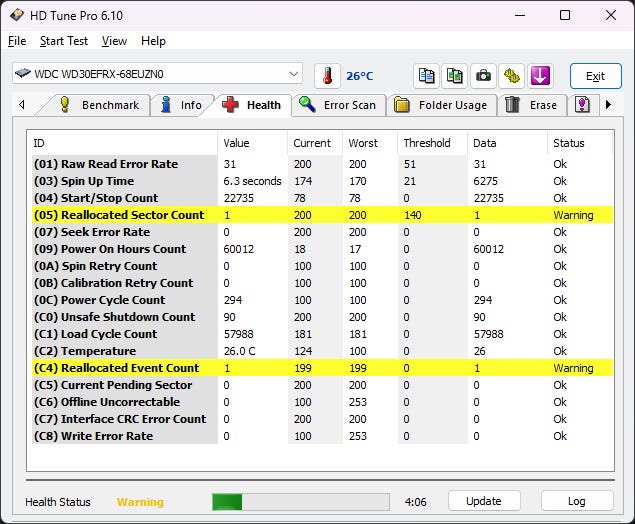The height and width of the screenshot is (524, 635).
Task: Click the 4:06 countdown timer
Action: click(x=415, y=502)
